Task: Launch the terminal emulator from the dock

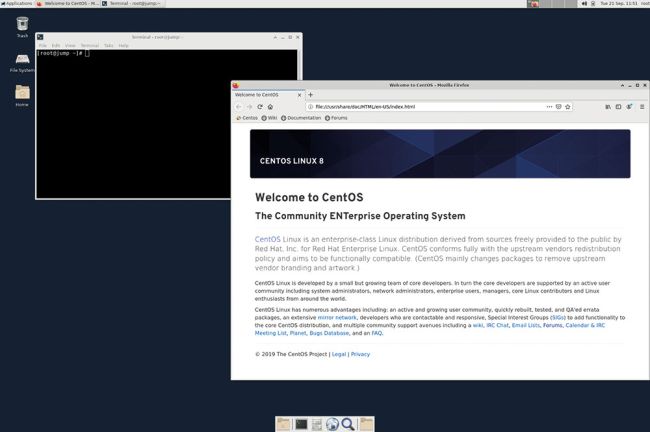Action: tap(301, 424)
